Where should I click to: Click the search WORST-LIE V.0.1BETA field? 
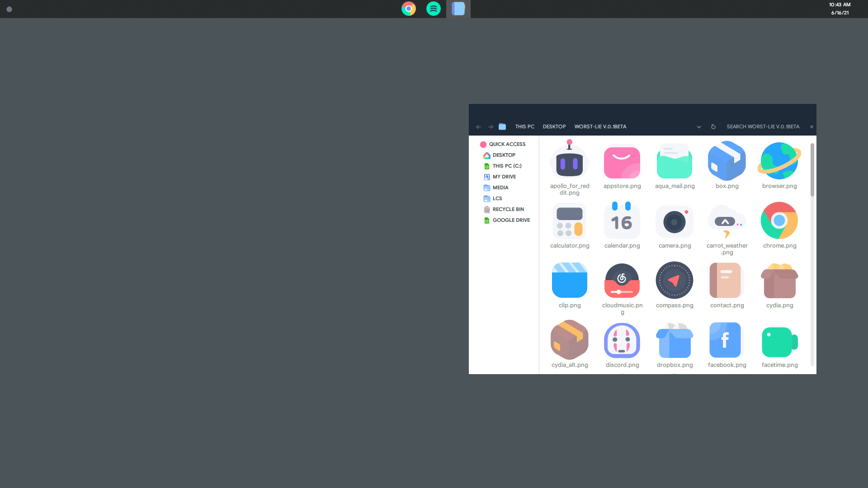coord(763,127)
